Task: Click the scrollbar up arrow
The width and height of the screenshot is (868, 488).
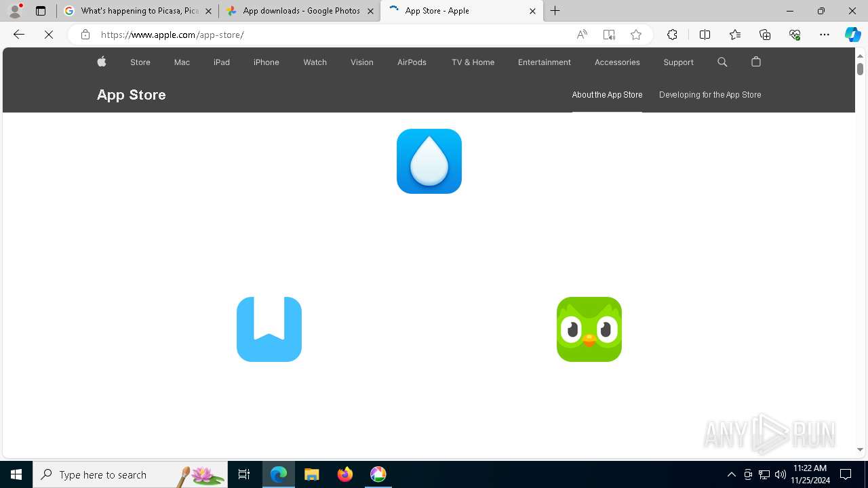Action: [x=860, y=55]
